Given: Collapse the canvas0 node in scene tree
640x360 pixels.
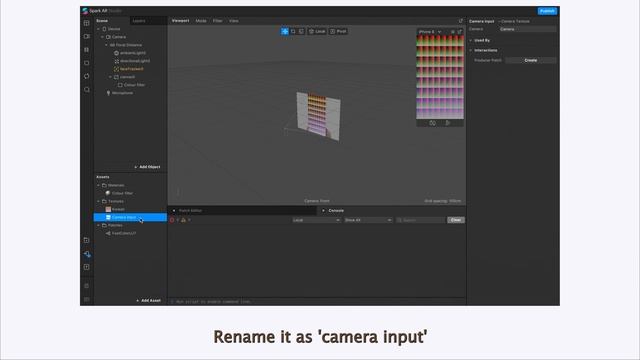Looking at the screenshot, I should point(110,77).
